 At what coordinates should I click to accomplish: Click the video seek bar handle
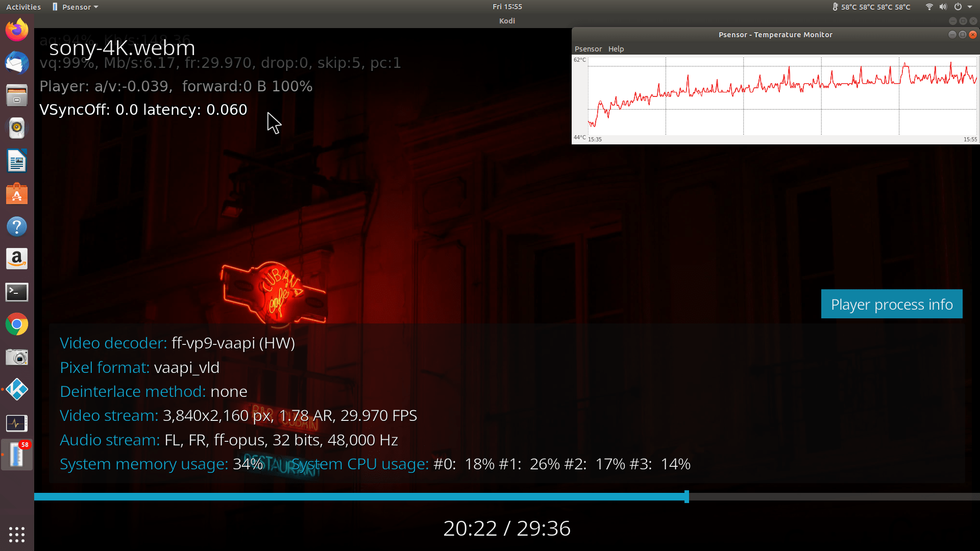(x=687, y=496)
